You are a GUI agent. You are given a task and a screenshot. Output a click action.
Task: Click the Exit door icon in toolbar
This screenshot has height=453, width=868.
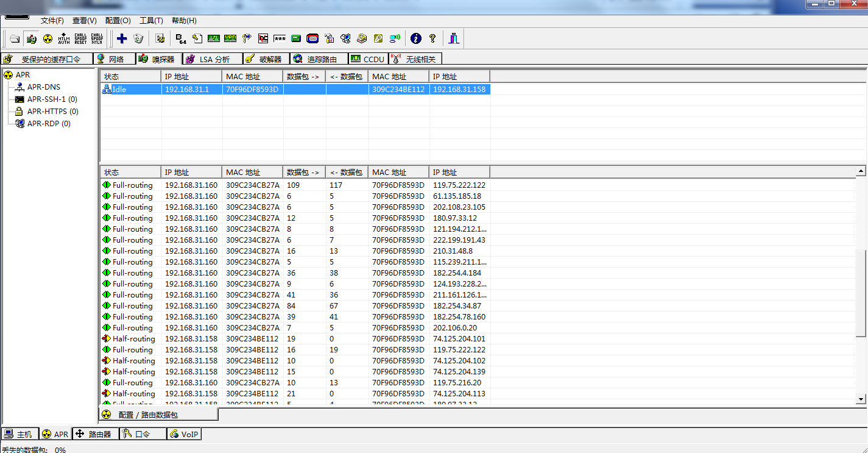[x=454, y=39]
